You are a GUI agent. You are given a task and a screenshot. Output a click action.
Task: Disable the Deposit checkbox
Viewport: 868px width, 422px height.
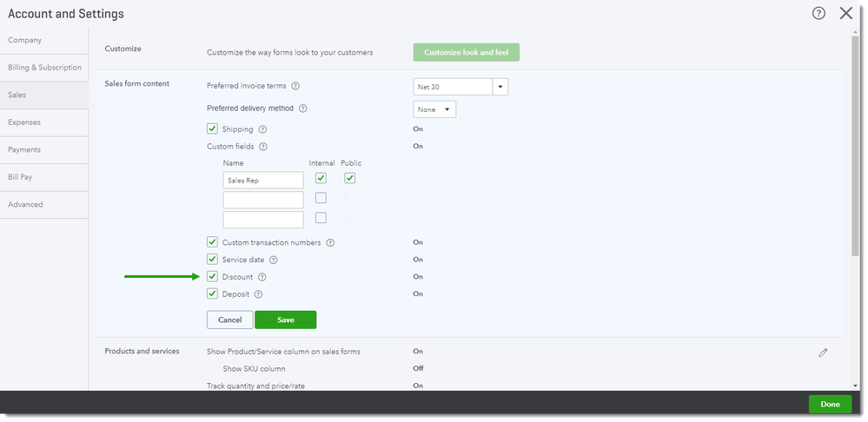coord(212,294)
